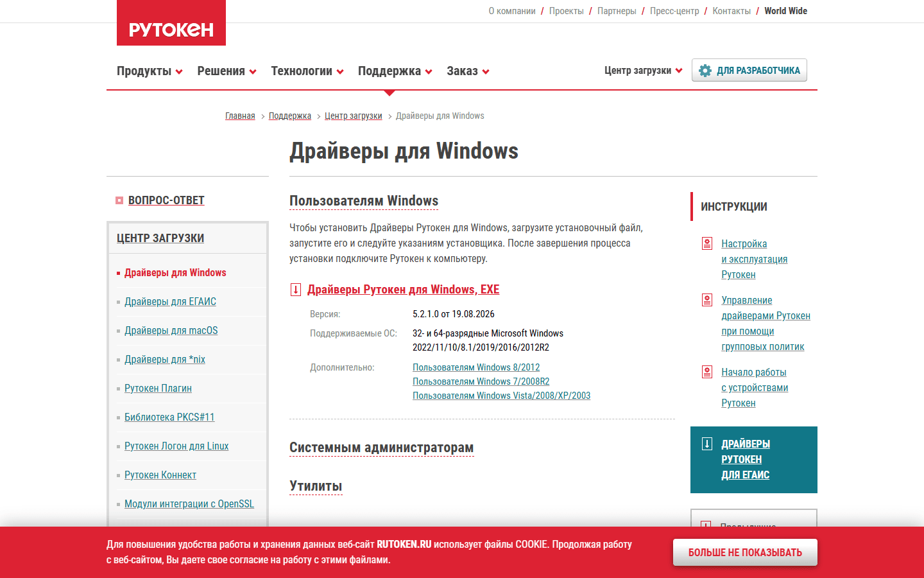Open ДРАЙВЕРЫ РУТОКЕН ДЛЯ ЕГАИС banner link
The height and width of the screenshot is (578, 924).
pos(746,460)
